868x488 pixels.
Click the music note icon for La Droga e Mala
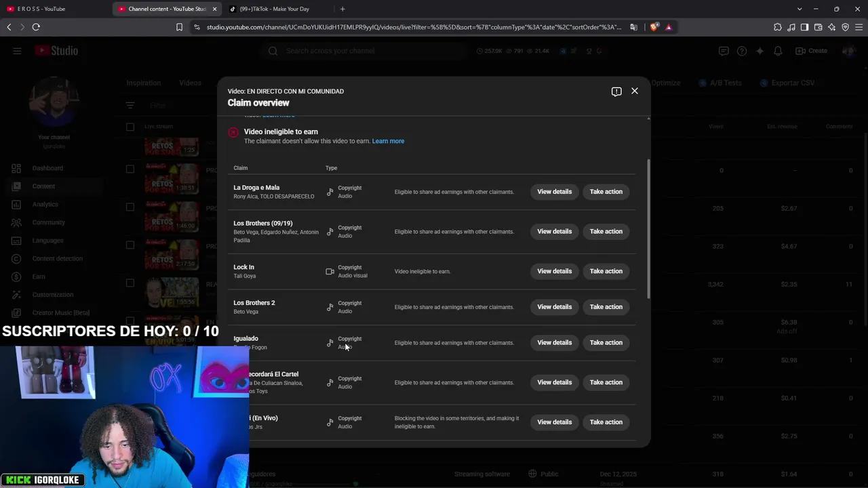[x=330, y=192]
